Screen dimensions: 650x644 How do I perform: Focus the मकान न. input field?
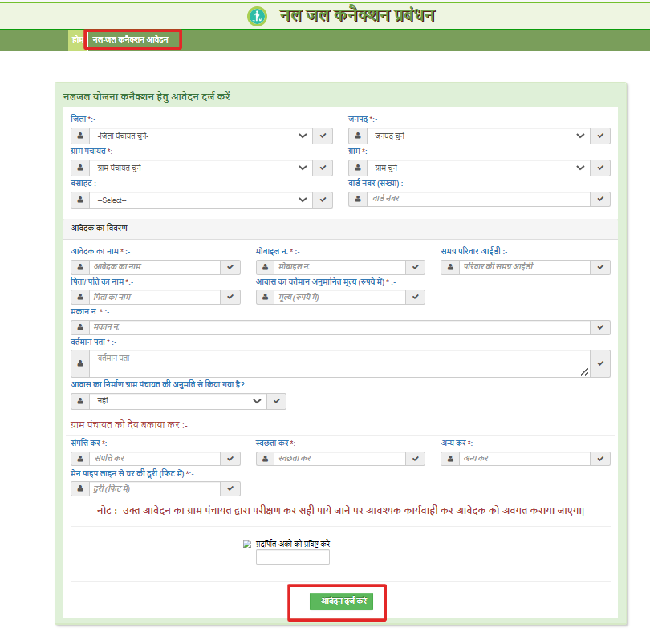point(340,327)
